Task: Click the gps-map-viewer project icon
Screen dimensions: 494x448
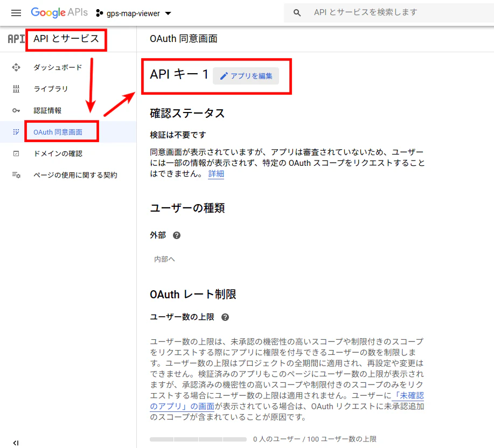Action: pos(100,13)
